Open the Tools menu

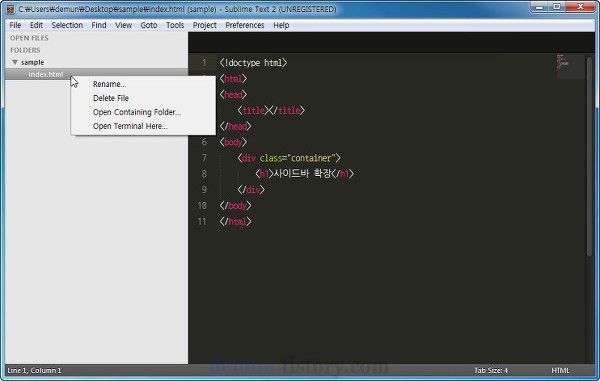pyautogui.click(x=175, y=25)
